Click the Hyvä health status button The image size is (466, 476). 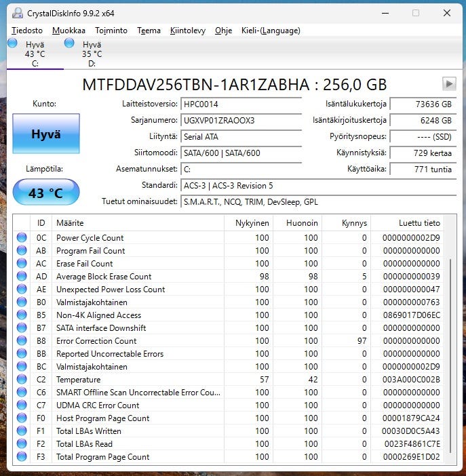tap(46, 134)
